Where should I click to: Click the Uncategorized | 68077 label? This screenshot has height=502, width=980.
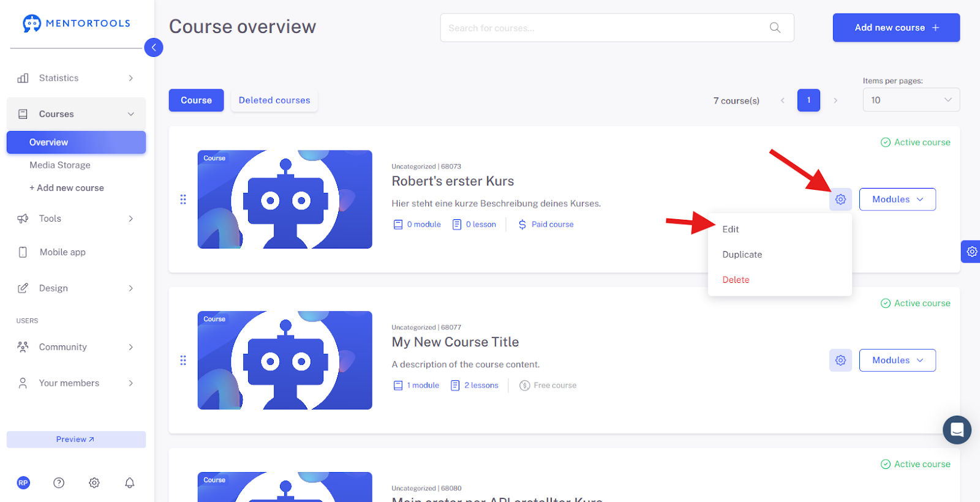[426, 328]
